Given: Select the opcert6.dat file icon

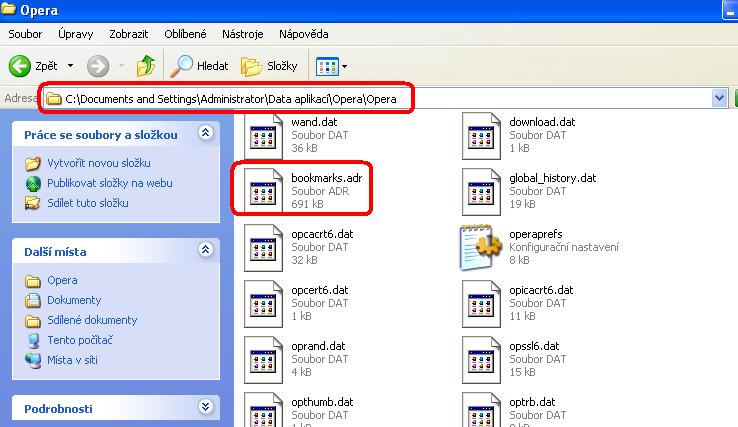Looking at the screenshot, I should coord(263,304).
